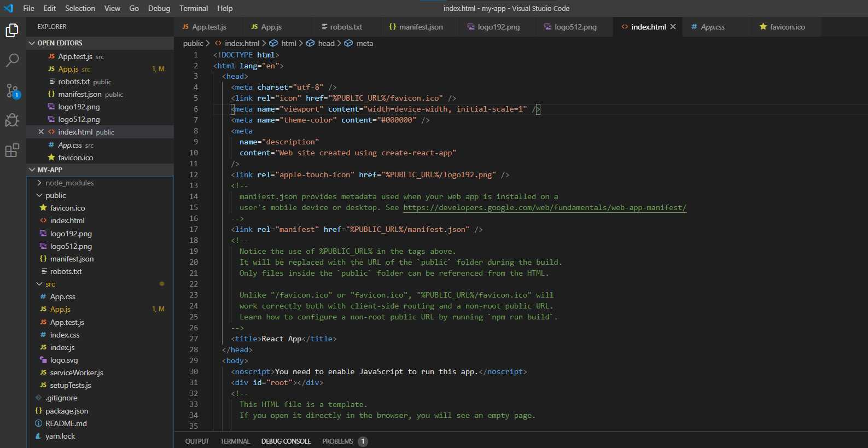Image resolution: width=868 pixels, height=448 pixels.
Task: Click the braces icon of manifest.json tab
Action: (x=393, y=27)
